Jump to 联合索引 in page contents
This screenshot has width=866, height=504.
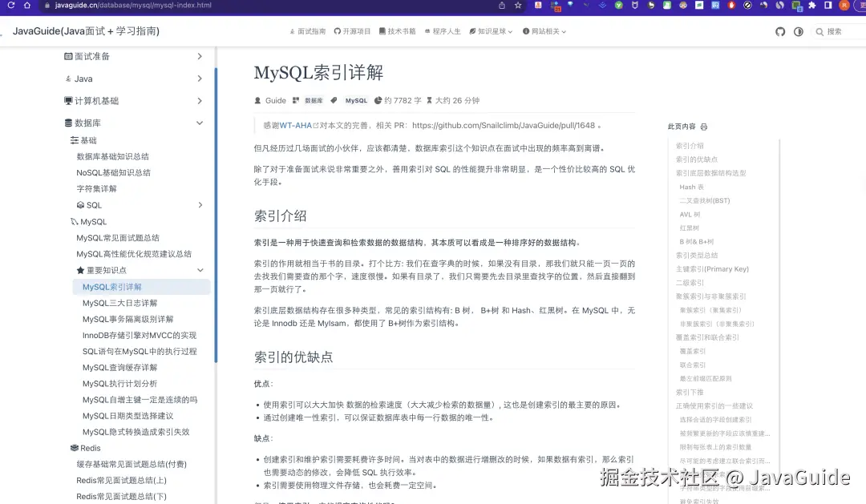pos(693,365)
